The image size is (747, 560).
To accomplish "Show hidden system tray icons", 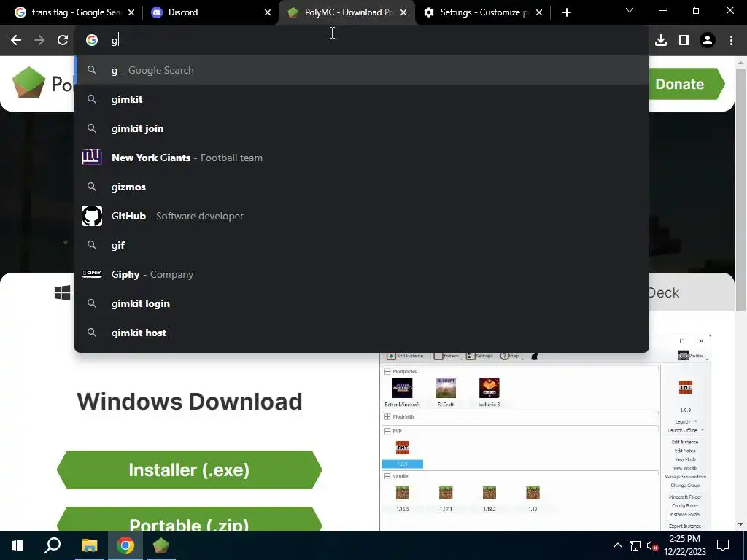I will pos(617,545).
